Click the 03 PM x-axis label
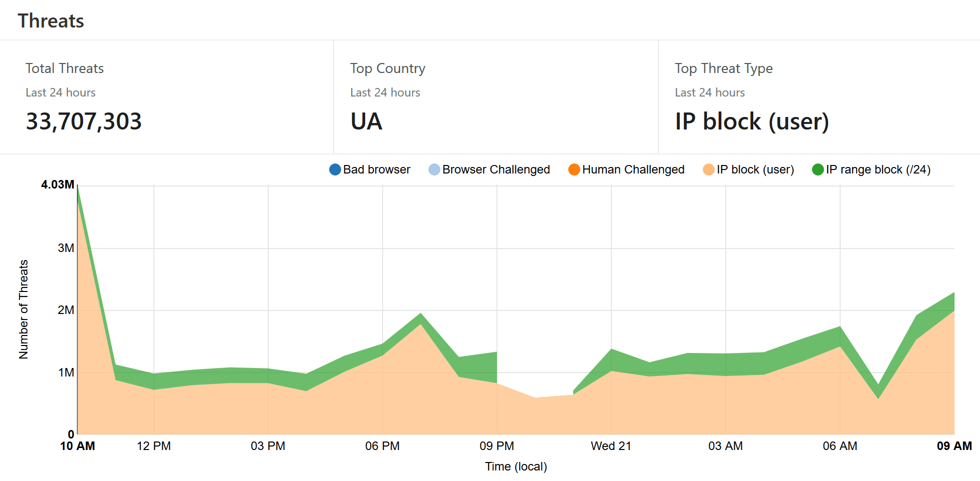 pos(268,446)
